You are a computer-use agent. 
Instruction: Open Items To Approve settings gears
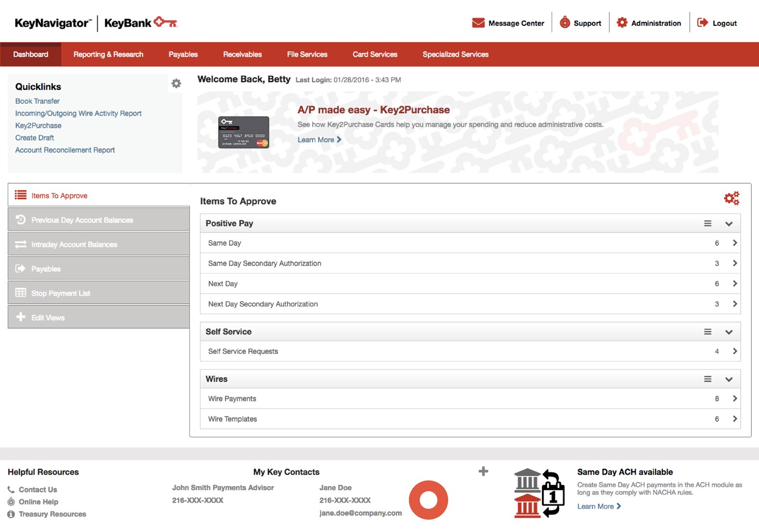tap(732, 198)
